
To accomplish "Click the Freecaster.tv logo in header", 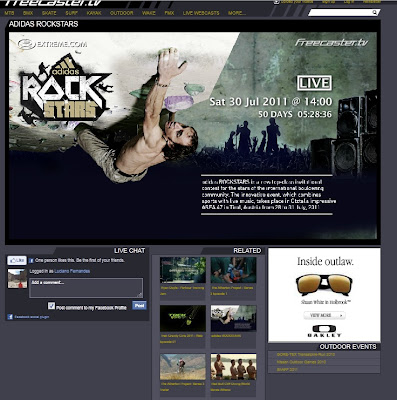I will tap(53, 3).
